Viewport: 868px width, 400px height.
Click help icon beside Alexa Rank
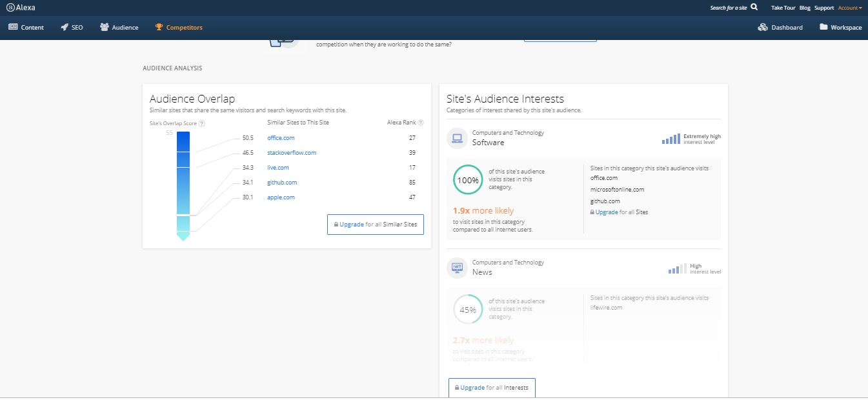pos(421,123)
